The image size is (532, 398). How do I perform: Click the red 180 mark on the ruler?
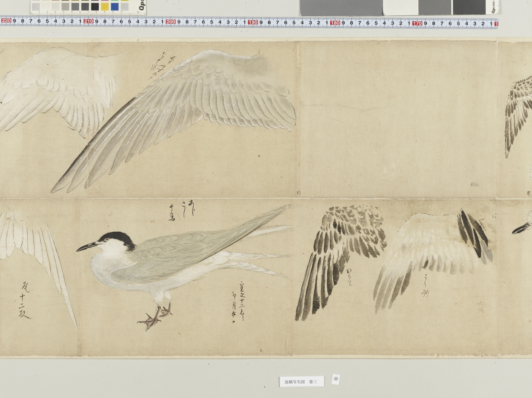(335, 23)
